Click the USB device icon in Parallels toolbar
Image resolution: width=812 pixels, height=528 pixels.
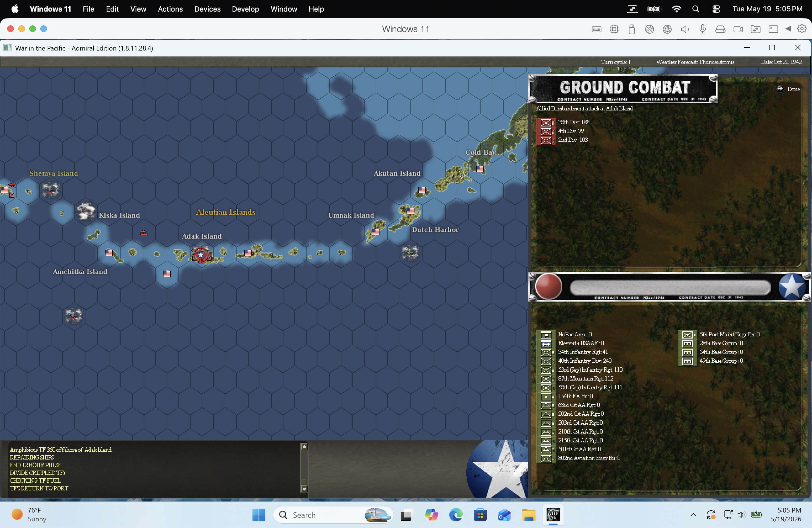point(632,29)
